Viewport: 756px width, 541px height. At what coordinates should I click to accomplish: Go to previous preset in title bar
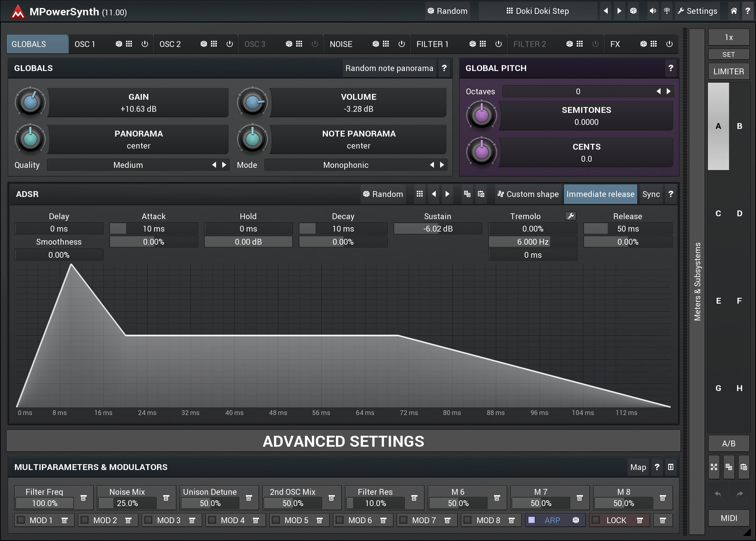[x=606, y=11]
